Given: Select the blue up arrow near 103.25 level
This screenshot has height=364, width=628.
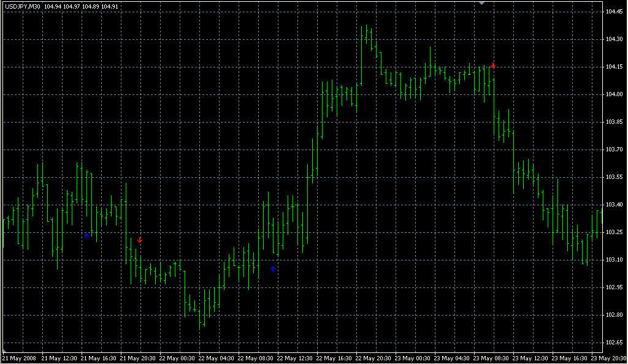Looking at the screenshot, I should click(x=86, y=236).
